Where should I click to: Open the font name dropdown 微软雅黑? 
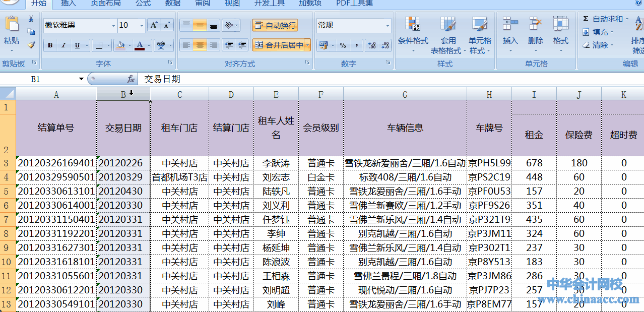click(113, 25)
